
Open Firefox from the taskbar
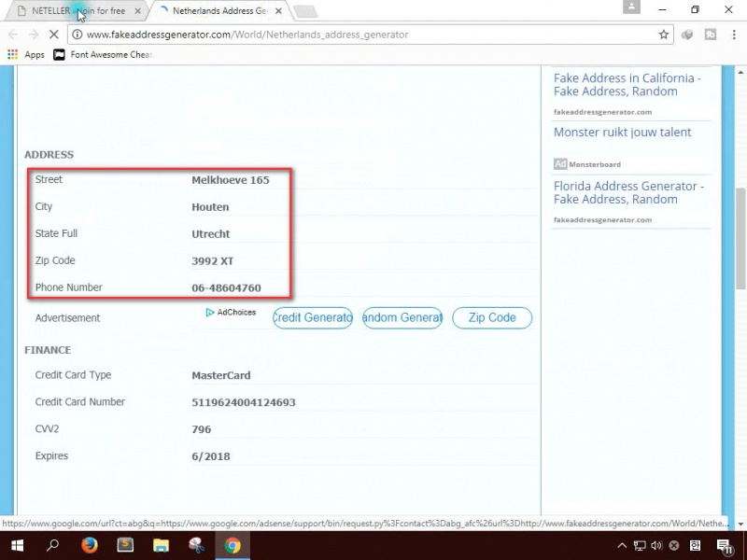click(x=89, y=546)
